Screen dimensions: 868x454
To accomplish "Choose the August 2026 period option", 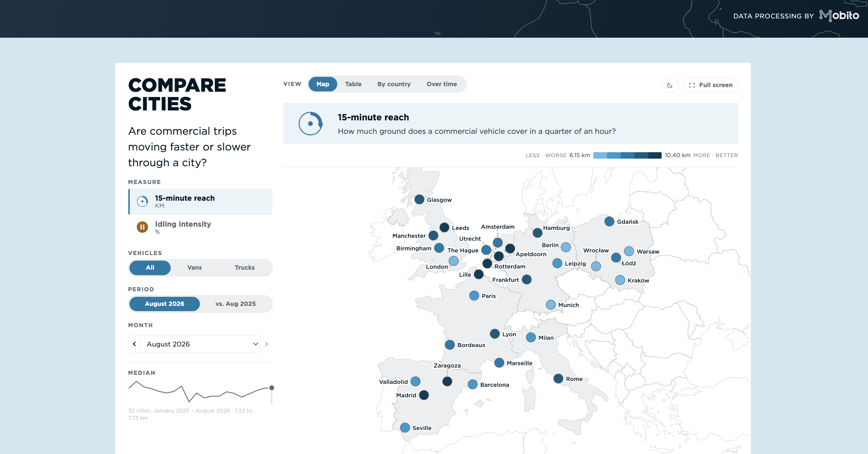I will pyautogui.click(x=165, y=304).
